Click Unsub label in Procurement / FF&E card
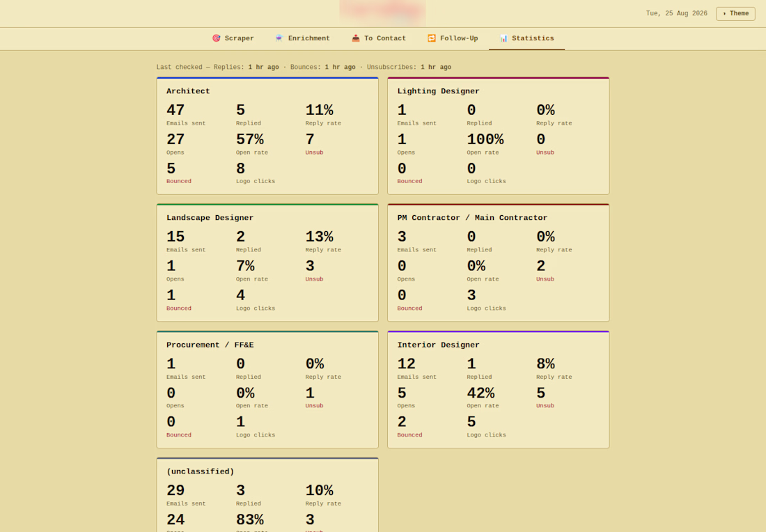The width and height of the screenshot is (766, 532). (315, 405)
